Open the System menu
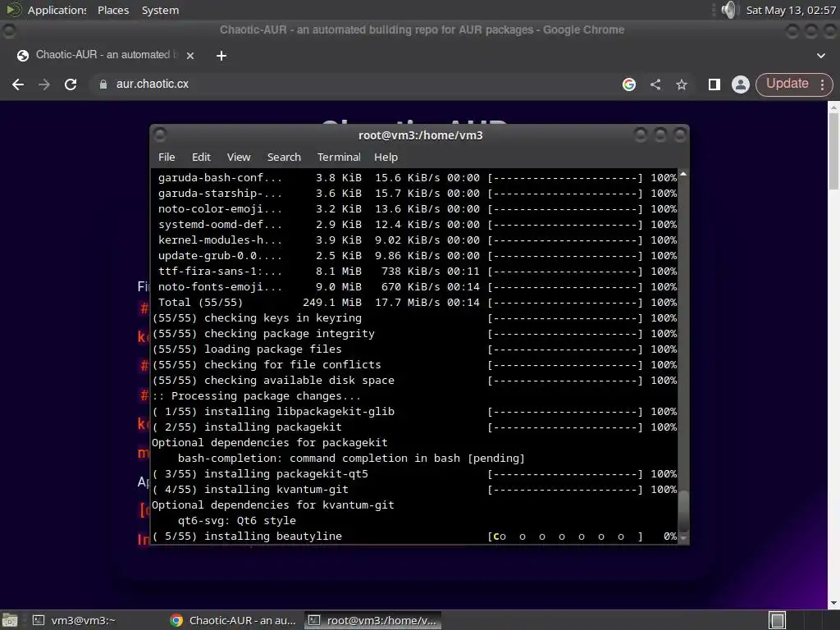The image size is (840, 630). 160,10
